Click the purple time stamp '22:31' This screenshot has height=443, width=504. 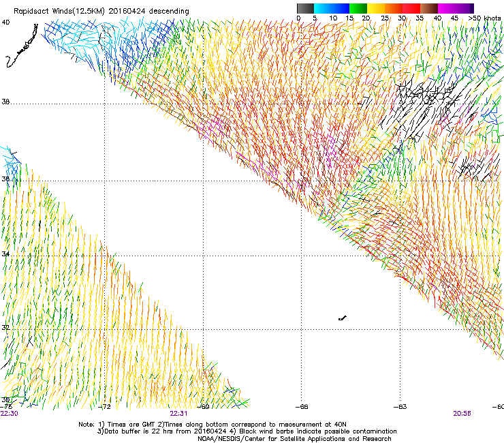[x=178, y=414]
